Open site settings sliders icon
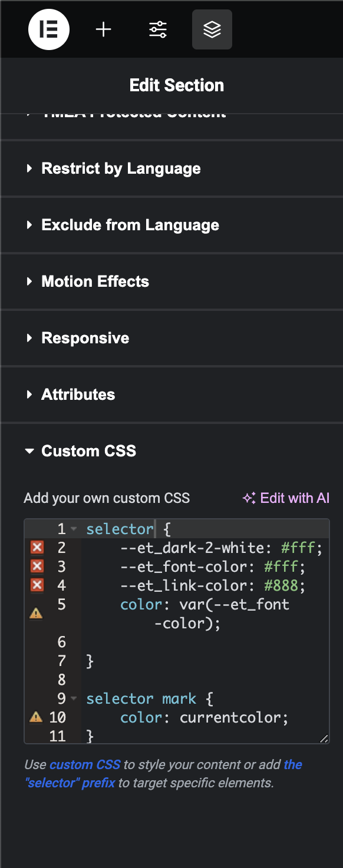 [x=158, y=29]
